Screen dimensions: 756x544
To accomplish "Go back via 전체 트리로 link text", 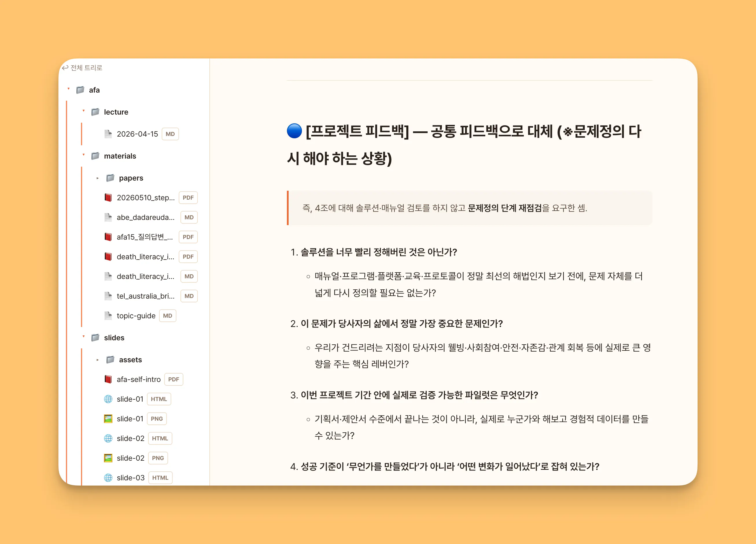I will [x=86, y=68].
